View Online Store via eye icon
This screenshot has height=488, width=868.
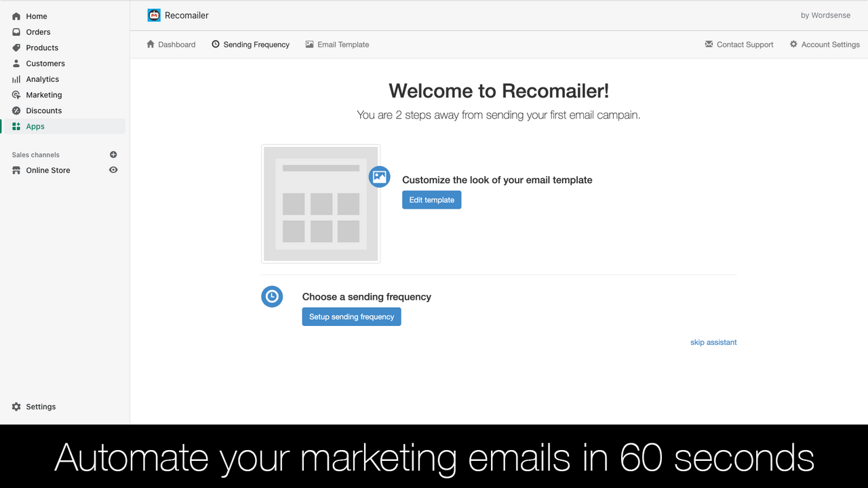[113, 170]
